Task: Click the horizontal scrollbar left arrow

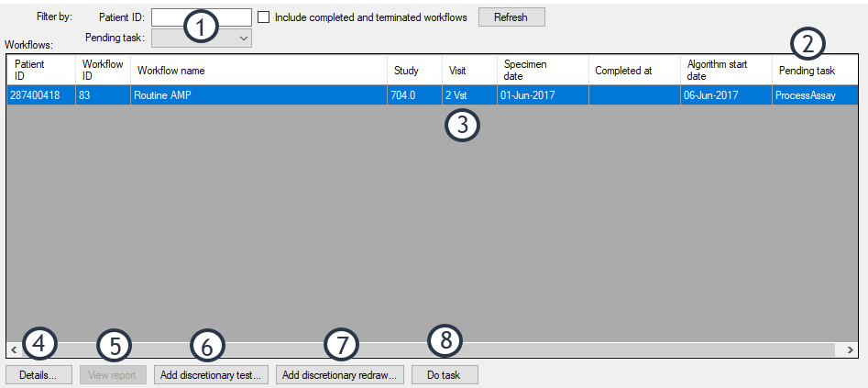Action: pos(14,350)
